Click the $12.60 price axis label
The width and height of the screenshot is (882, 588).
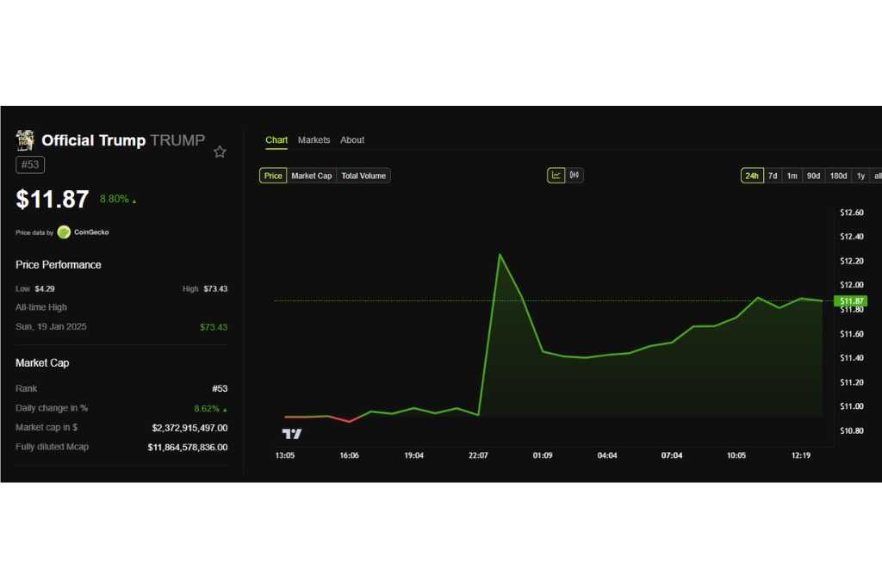coord(852,213)
